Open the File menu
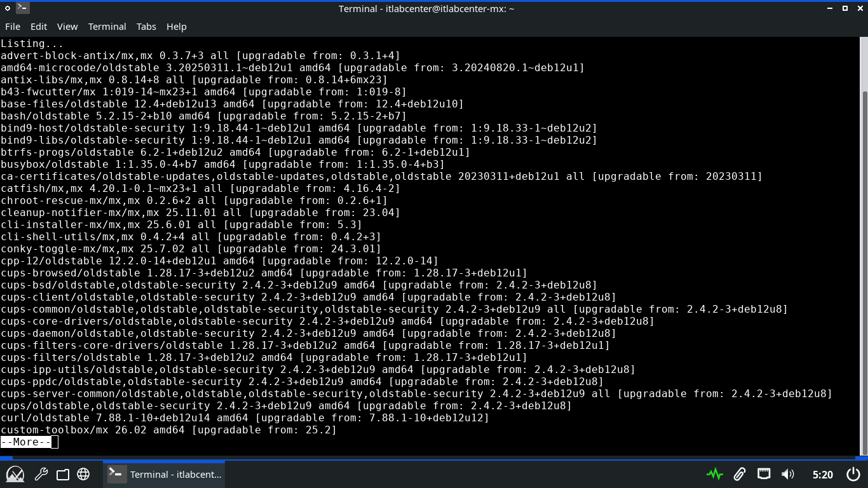The image size is (868, 488). [x=13, y=27]
